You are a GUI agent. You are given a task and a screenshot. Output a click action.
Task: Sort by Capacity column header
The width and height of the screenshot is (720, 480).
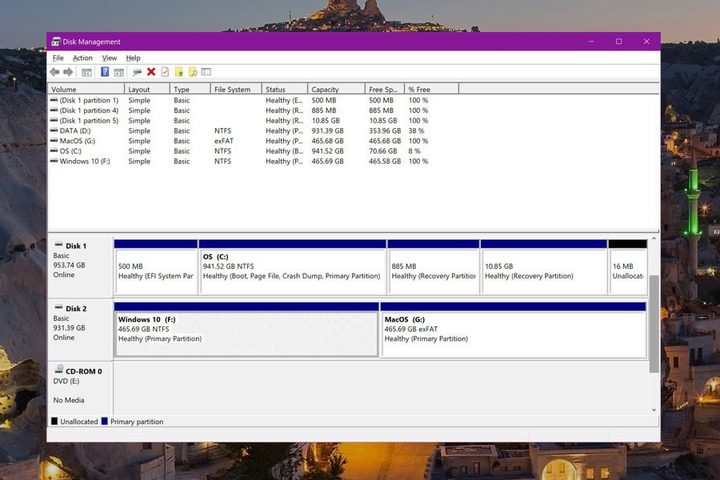point(337,89)
